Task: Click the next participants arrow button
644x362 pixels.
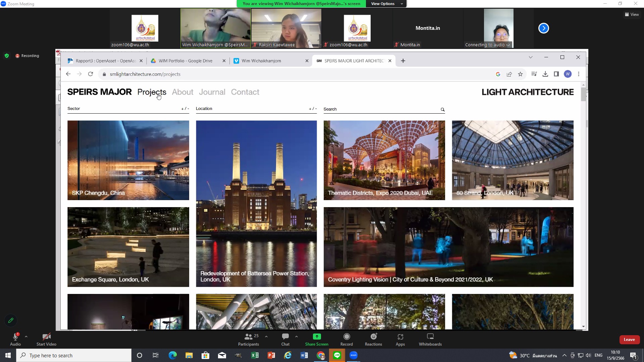Action: 543,28
